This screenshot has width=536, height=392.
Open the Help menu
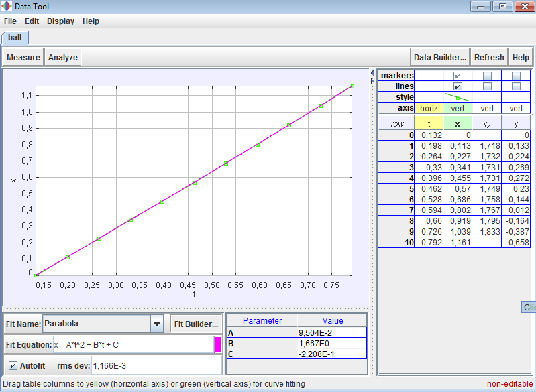pos(91,21)
